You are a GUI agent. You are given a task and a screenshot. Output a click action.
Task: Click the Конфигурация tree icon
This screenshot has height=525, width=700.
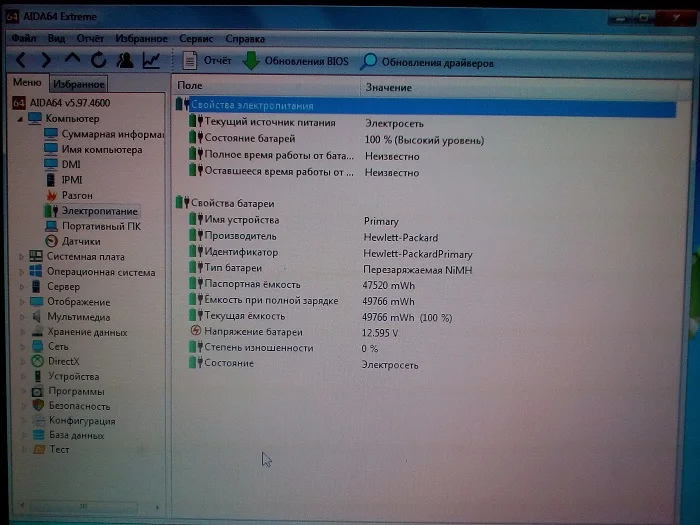[x=39, y=421]
